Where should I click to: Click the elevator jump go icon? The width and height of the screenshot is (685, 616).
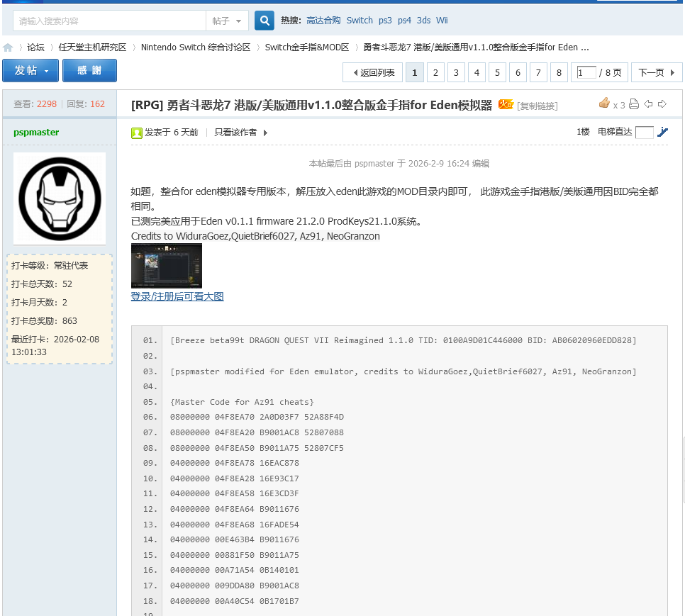point(663,132)
